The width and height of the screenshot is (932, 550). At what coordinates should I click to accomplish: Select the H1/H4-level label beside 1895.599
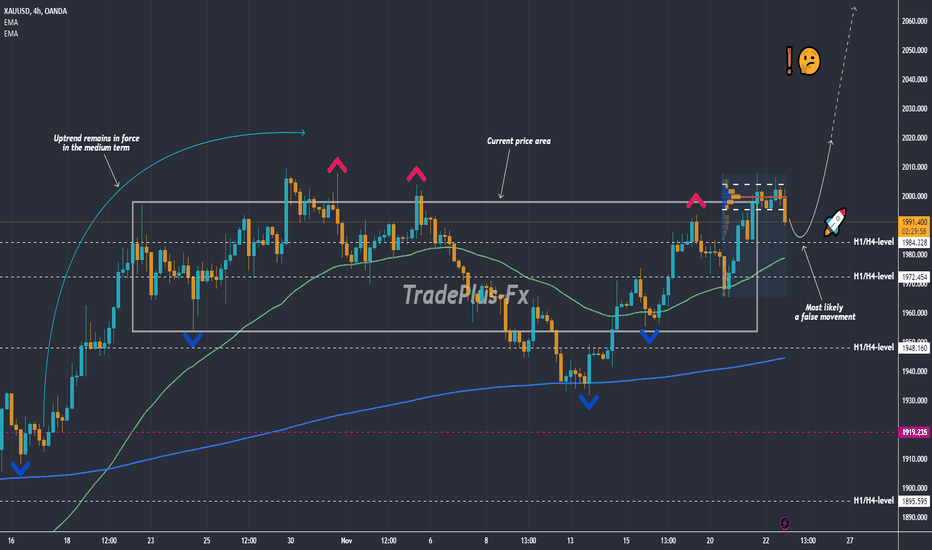(873, 501)
